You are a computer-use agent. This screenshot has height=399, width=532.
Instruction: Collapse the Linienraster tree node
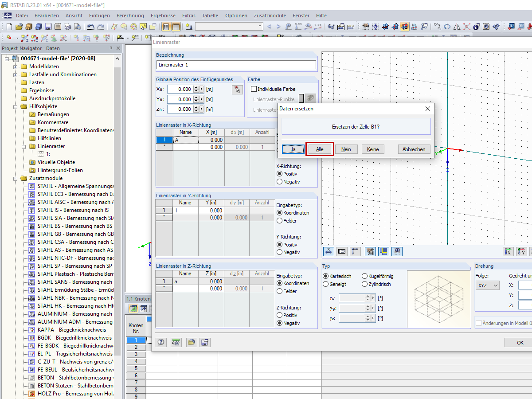click(23, 146)
